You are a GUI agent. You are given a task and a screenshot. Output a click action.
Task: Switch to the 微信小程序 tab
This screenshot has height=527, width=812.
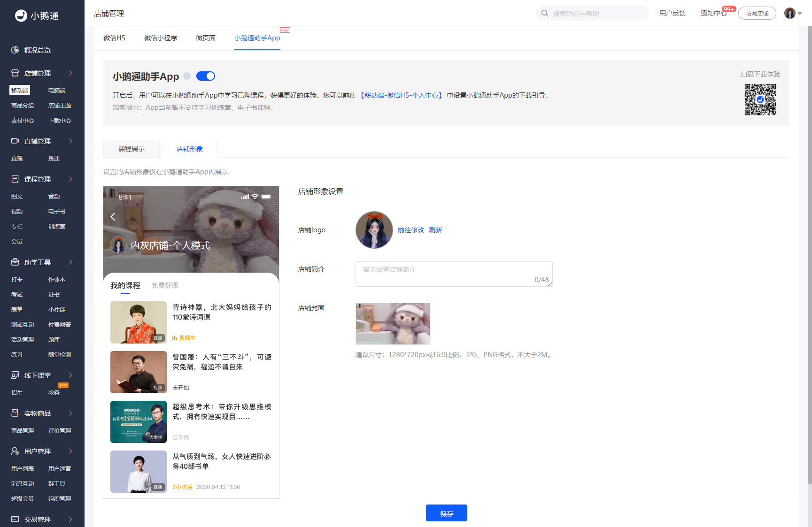tap(161, 38)
